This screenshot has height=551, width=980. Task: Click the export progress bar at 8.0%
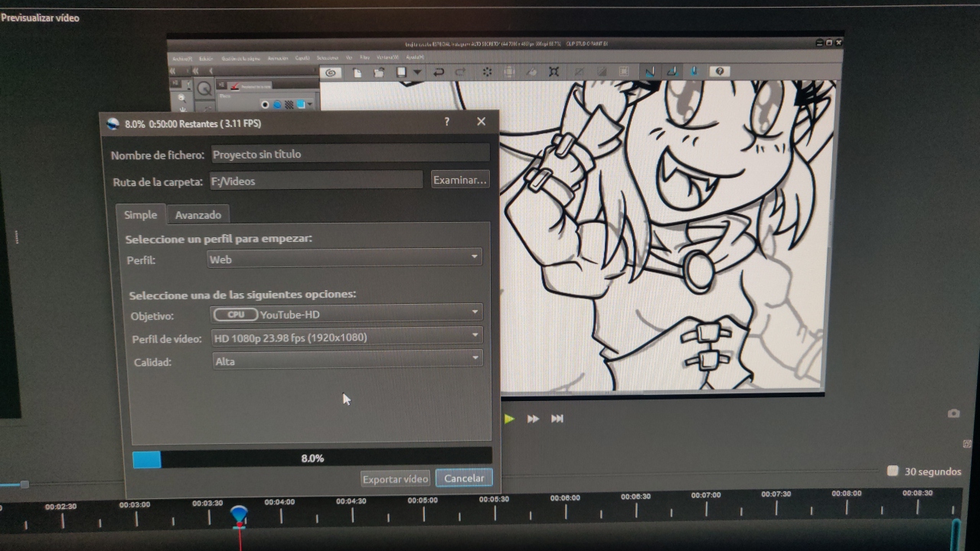(312, 458)
